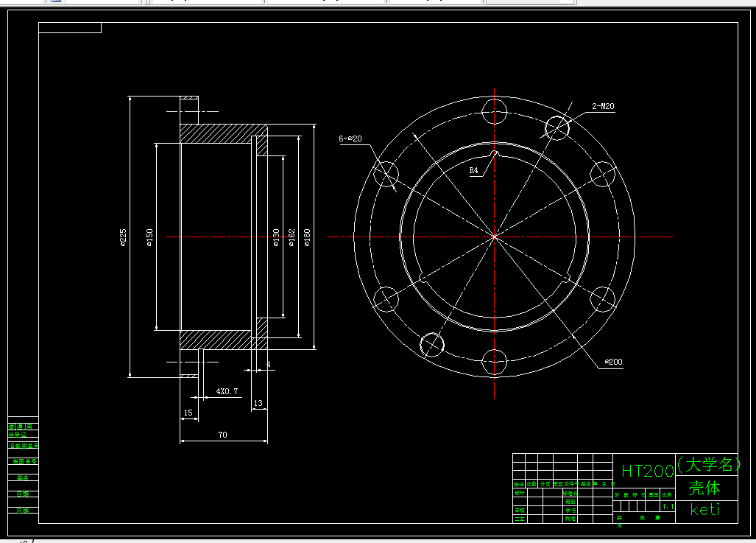Click the 批准 cell in title block
Image resolution: width=756 pixels, height=543 pixels.
[570, 519]
